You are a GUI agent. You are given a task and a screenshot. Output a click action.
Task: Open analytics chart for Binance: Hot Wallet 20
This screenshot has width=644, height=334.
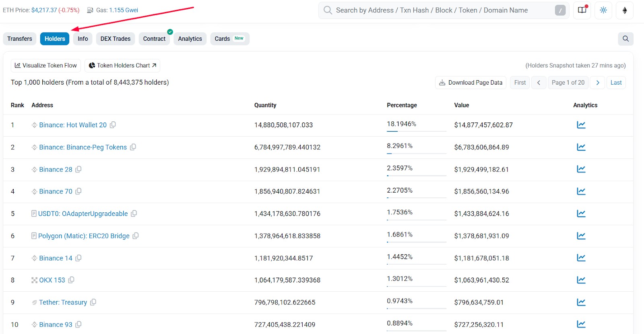point(581,125)
